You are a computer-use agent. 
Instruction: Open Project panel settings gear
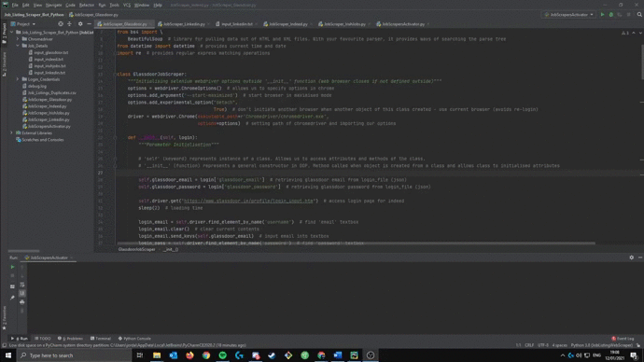pos(80,24)
